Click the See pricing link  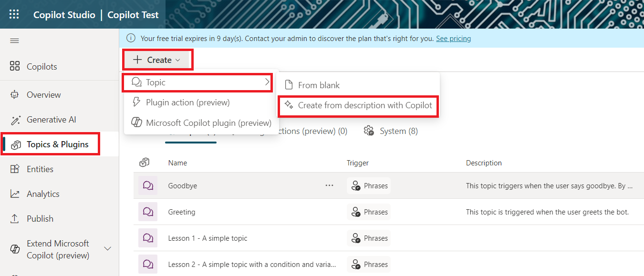453,39
